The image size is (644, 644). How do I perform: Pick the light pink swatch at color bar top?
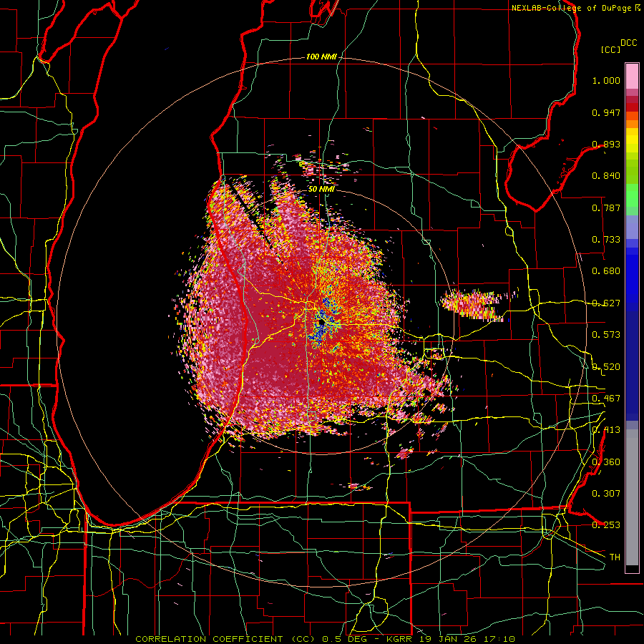click(x=632, y=76)
